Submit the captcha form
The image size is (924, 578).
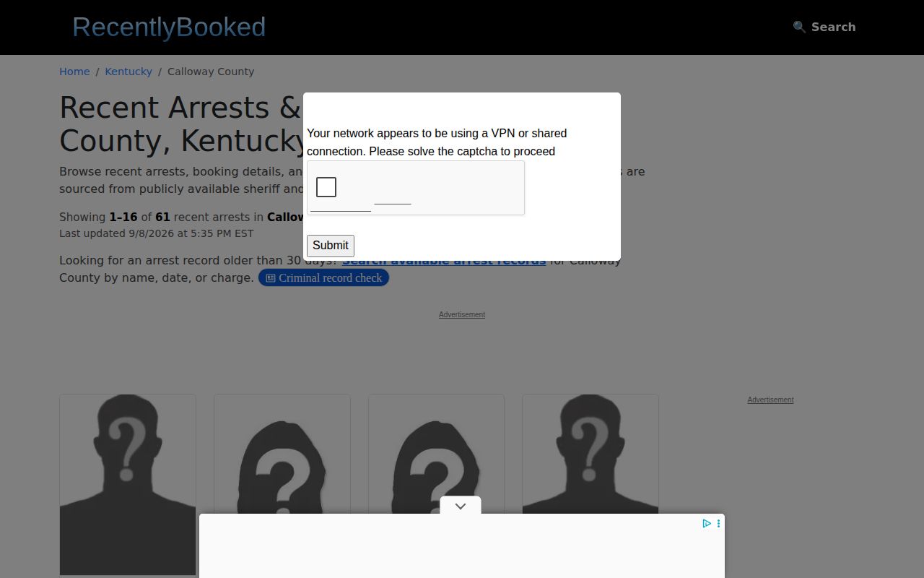(x=331, y=246)
